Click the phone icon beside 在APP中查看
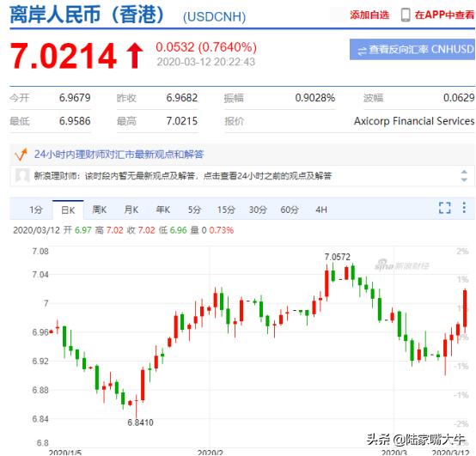This screenshot has width=476, height=456. [406, 15]
